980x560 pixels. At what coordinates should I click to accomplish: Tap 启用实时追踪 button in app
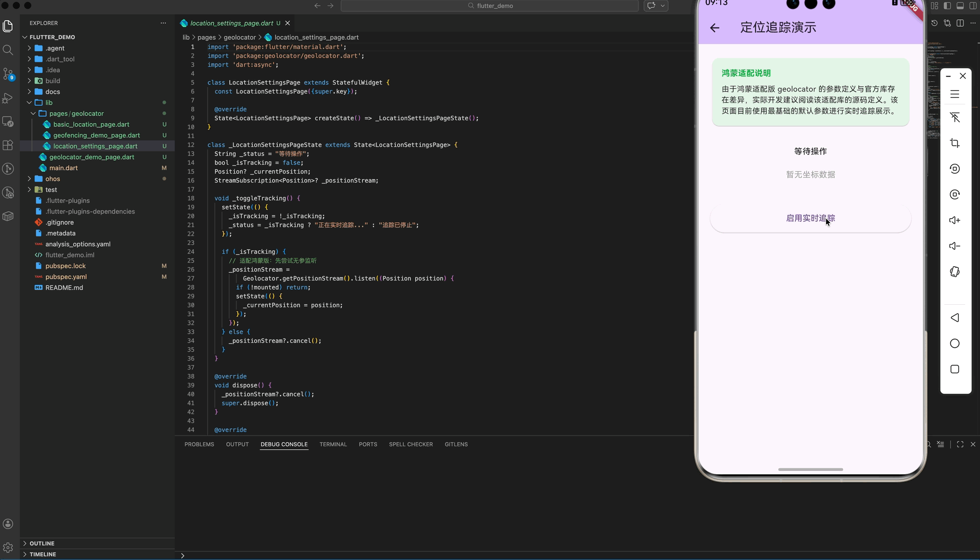(x=810, y=219)
